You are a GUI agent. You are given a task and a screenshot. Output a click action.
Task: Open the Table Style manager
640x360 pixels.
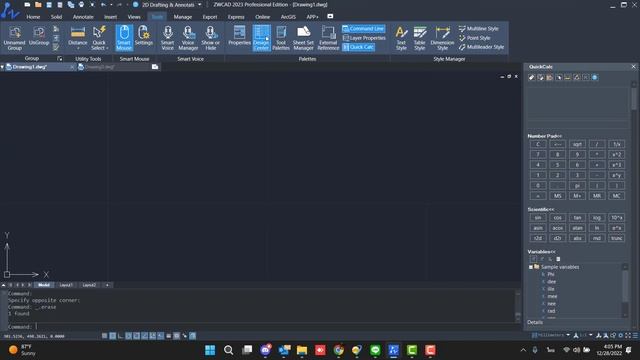click(420, 38)
